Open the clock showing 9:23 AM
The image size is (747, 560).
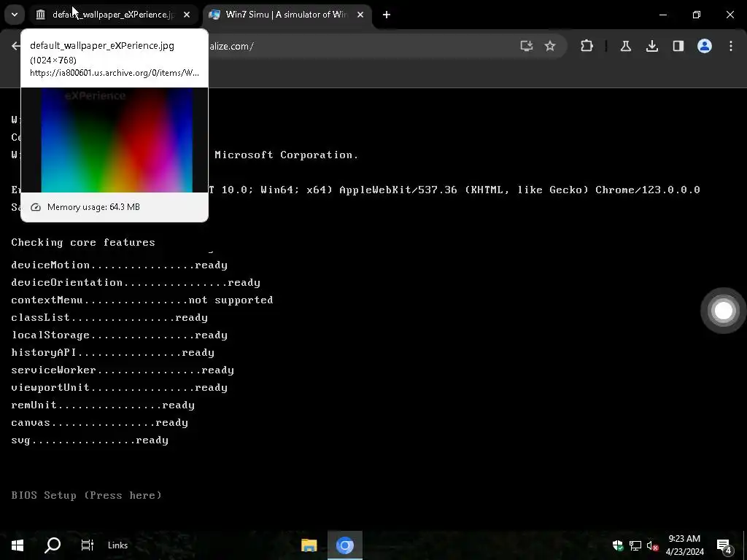pos(684,545)
